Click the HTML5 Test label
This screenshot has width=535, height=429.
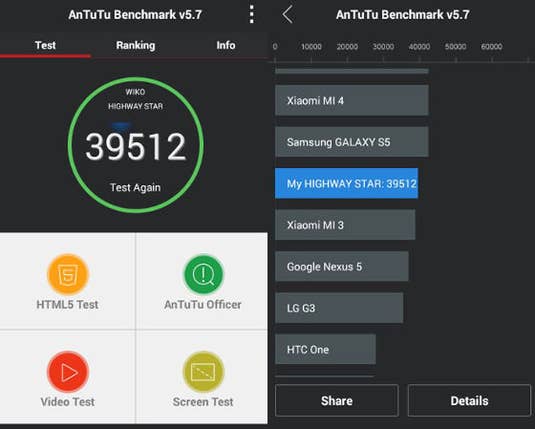click(x=68, y=304)
